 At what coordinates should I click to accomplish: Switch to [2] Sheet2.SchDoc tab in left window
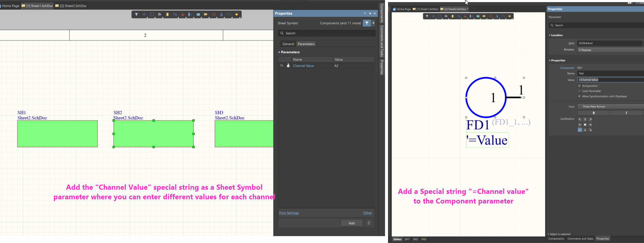(x=71, y=6)
